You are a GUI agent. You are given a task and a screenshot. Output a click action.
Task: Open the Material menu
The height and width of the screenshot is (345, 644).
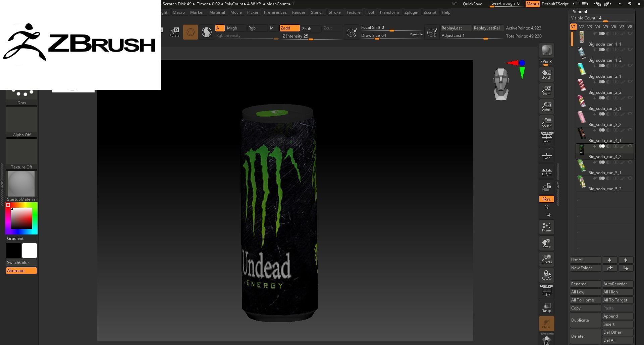tap(217, 12)
